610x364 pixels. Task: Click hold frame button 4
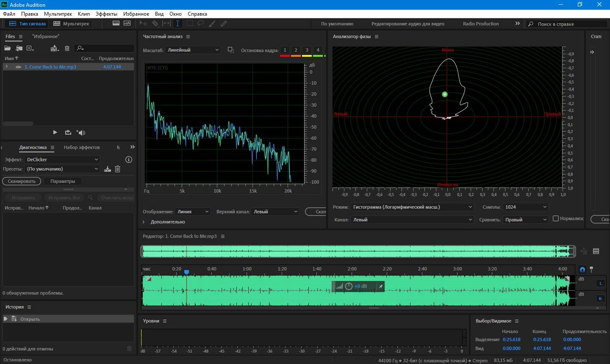(318, 50)
